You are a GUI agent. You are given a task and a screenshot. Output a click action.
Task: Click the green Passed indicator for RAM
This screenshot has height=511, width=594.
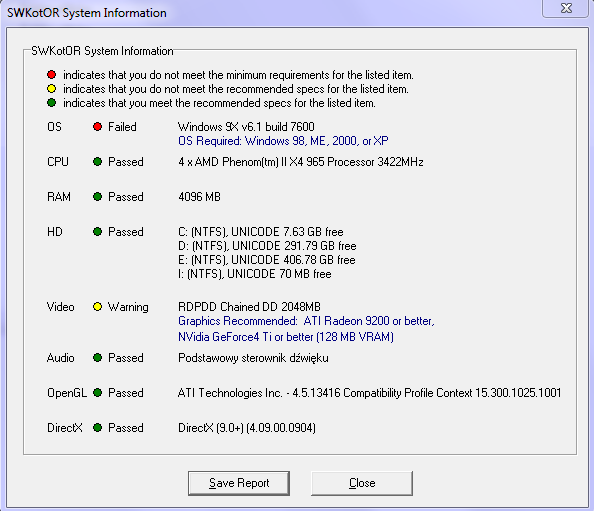97,197
